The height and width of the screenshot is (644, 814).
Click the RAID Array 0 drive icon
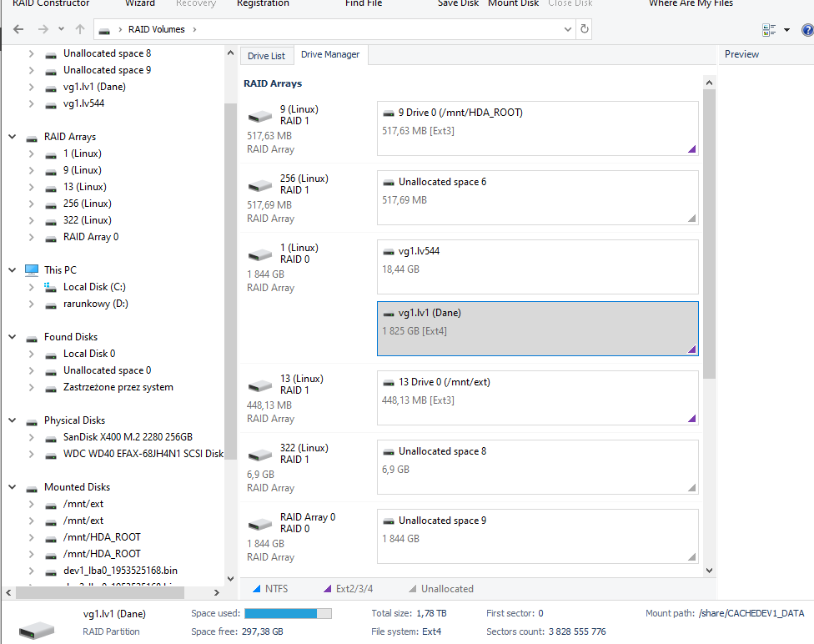point(260,524)
